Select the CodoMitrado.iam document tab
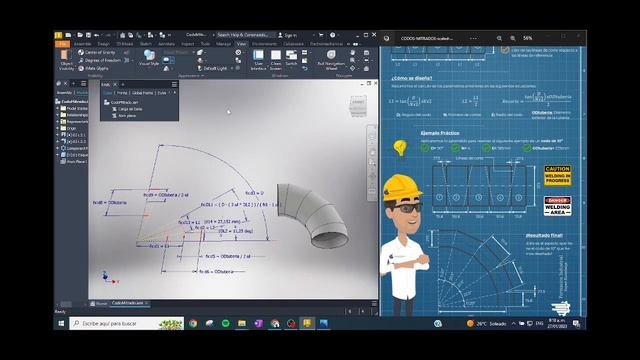This screenshot has height=360, width=640. pos(130,303)
